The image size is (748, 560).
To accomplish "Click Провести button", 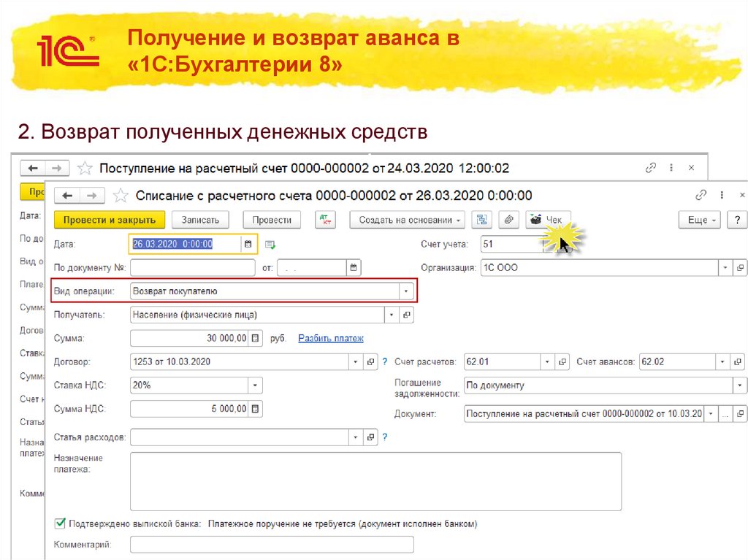I will (272, 220).
